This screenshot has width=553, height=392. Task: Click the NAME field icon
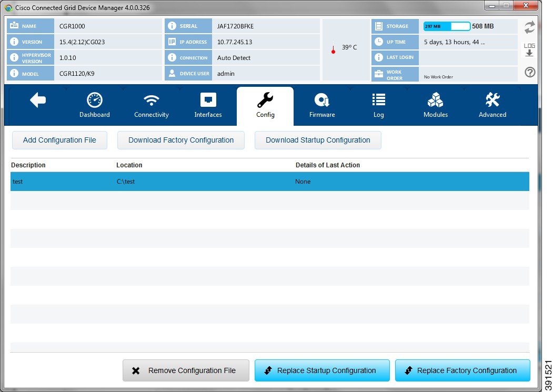coord(14,25)
